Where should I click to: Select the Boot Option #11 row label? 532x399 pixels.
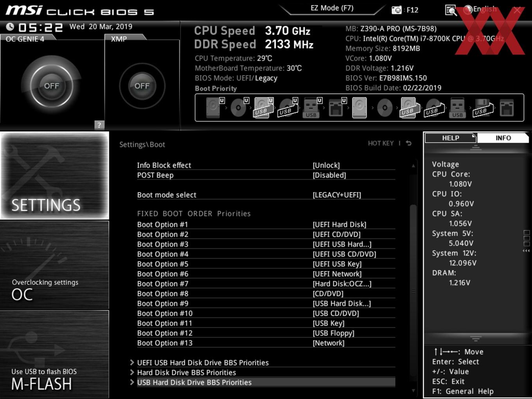pos(165,323)
